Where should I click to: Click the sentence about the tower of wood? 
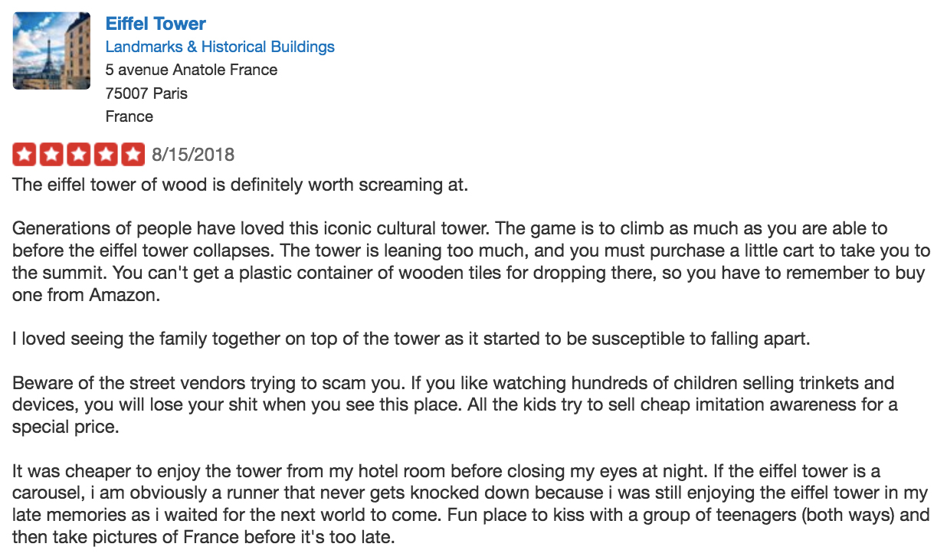(x=240, y=185)
